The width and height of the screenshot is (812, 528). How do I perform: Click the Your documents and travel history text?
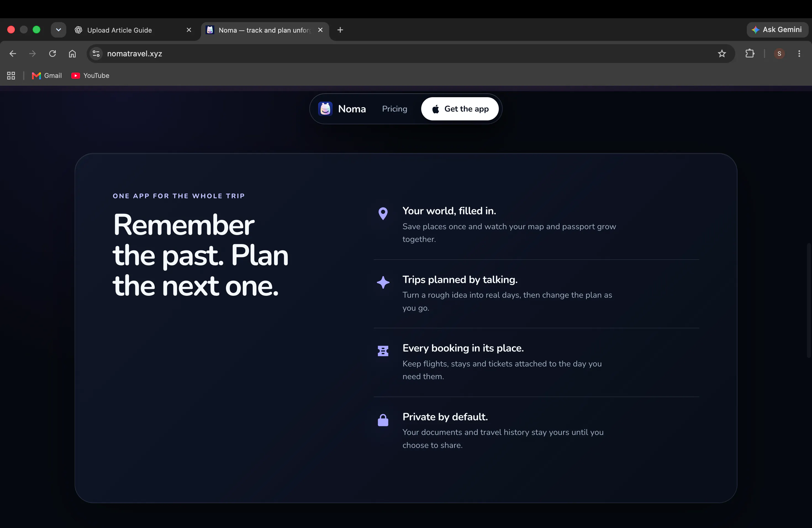503,439
